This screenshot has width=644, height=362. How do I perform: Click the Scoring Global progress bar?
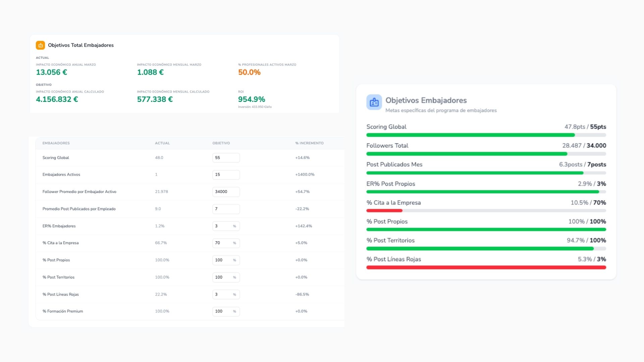pyautogui.click(x=486, y=135)
